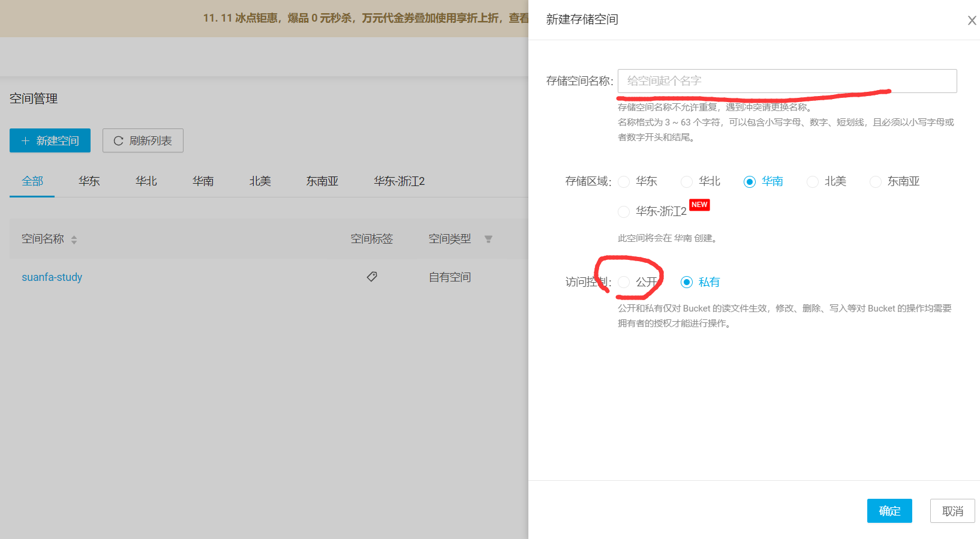This screenshot has width=980, height=539.
Task: Cancel with the 取消 button
Action: (x=952, y=511)
